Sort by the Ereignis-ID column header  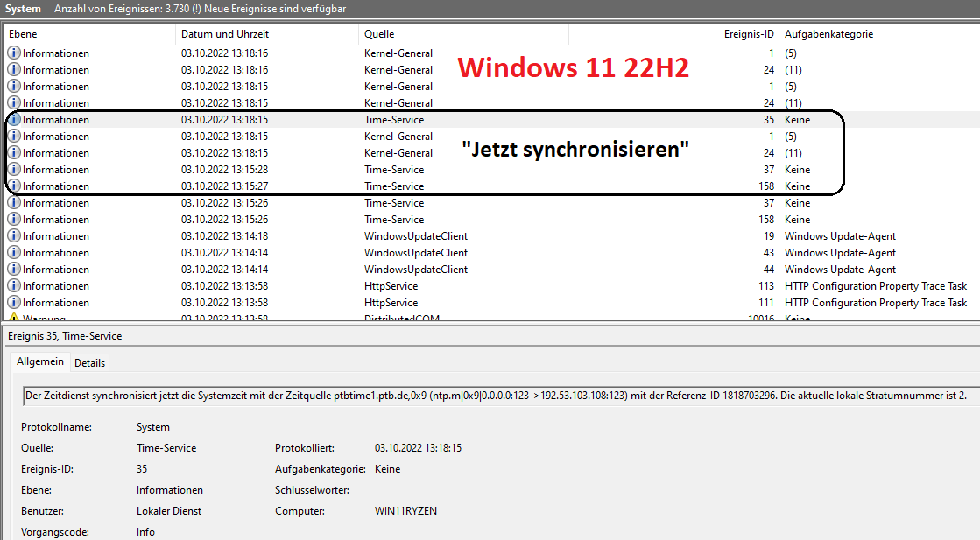pos(673,34)
